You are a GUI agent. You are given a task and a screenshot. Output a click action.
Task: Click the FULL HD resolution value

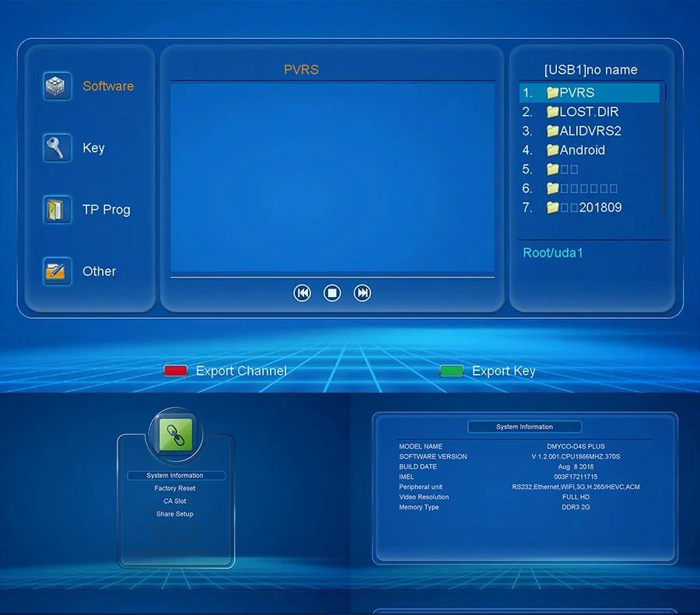[x=576, y=497]
